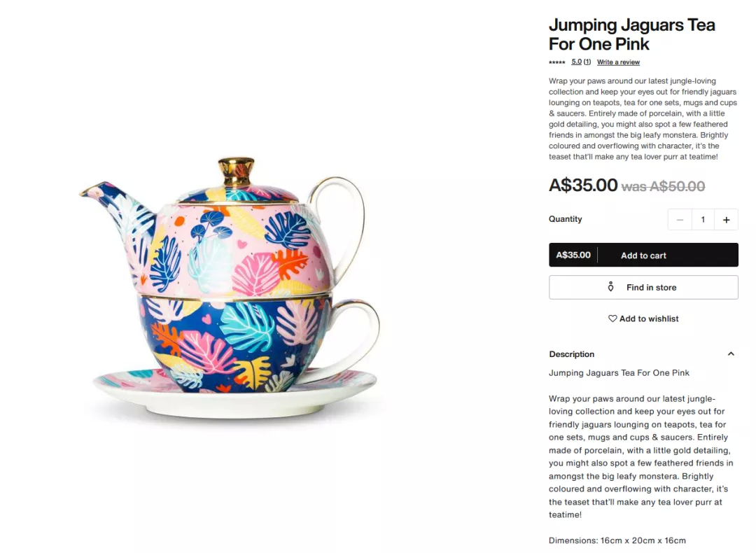
Task: Click the A$35.00 sale price
Action: [583, 185]
